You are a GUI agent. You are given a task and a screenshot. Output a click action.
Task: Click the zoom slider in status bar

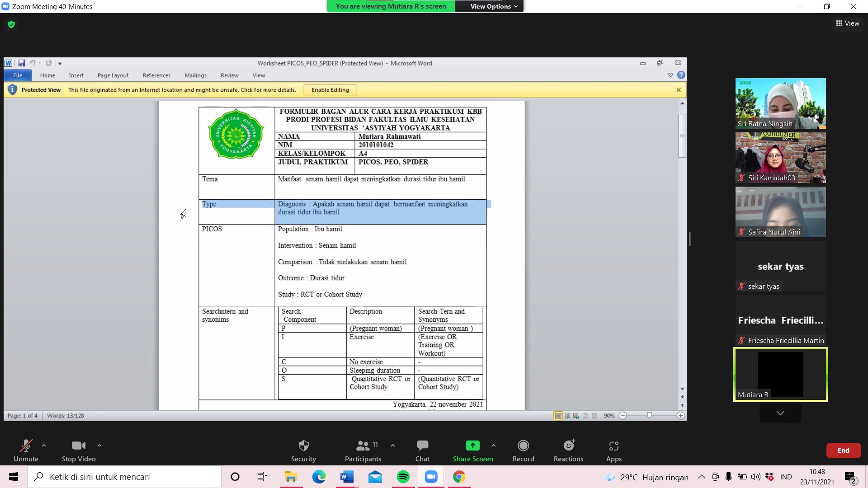pyautogui.click(x=652, y=415)
